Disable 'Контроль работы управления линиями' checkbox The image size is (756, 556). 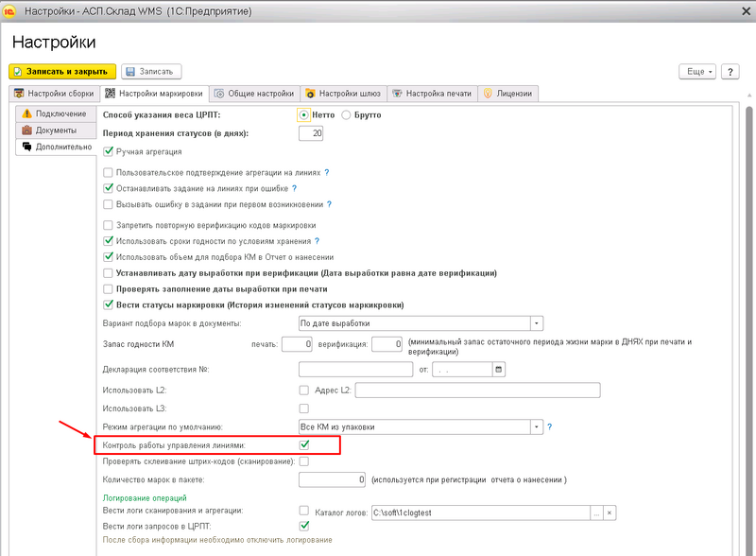pos(304,444)
